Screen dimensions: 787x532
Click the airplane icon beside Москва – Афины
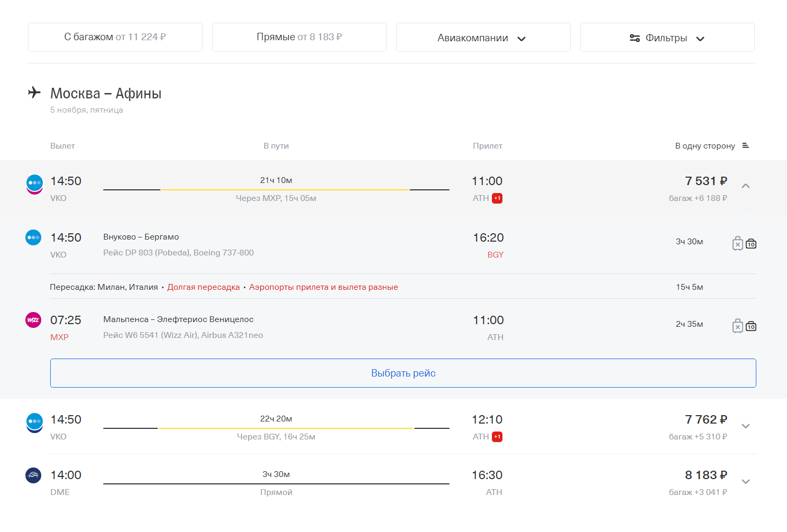pyautogui.click(x=34, y=93)
